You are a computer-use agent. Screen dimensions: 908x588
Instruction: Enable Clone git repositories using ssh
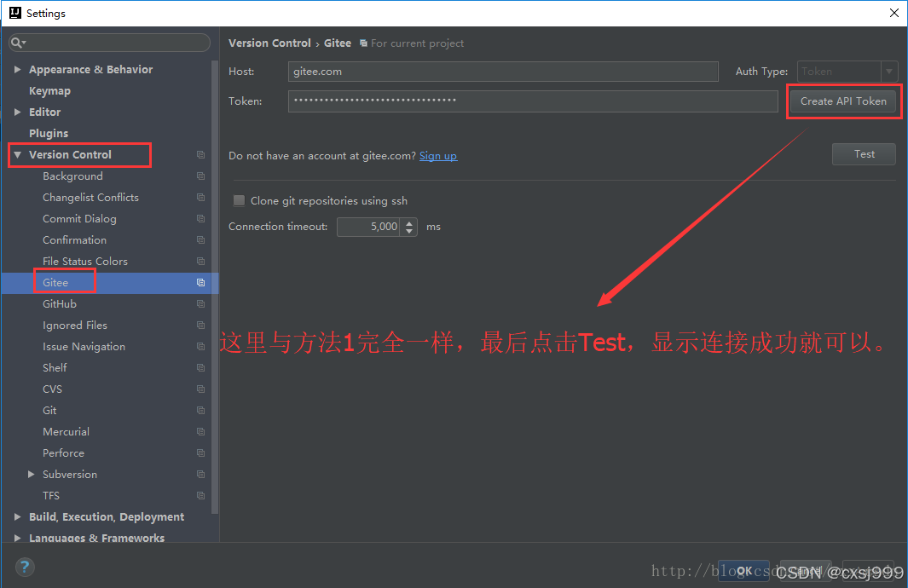[239, 201]
